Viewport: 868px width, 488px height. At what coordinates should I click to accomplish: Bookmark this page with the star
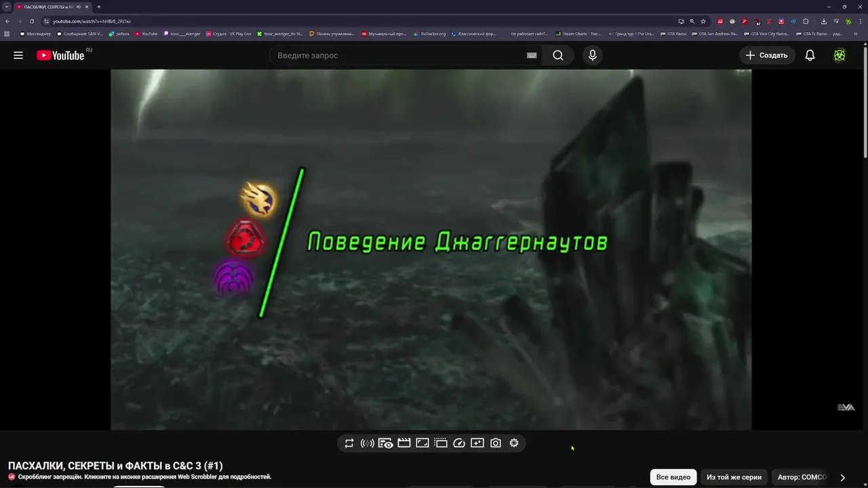(x=703, y=21)
